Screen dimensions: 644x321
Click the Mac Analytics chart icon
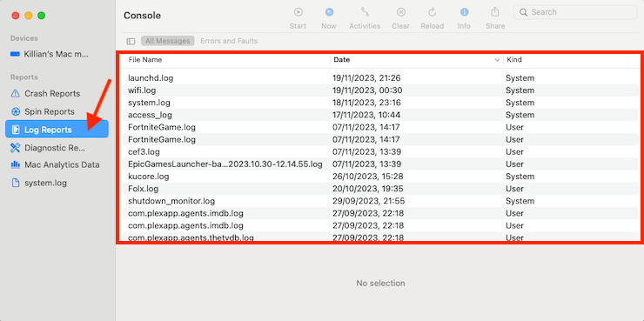point(16,165)
